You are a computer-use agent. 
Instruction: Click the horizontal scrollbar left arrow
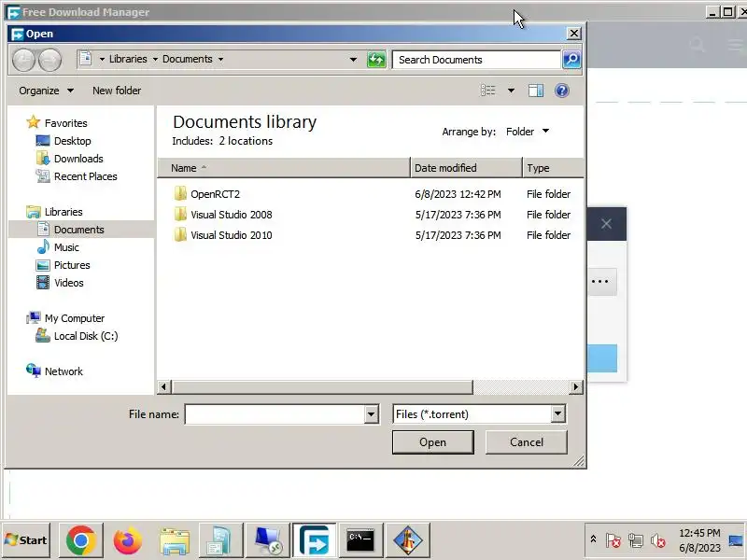coord(164,387)
